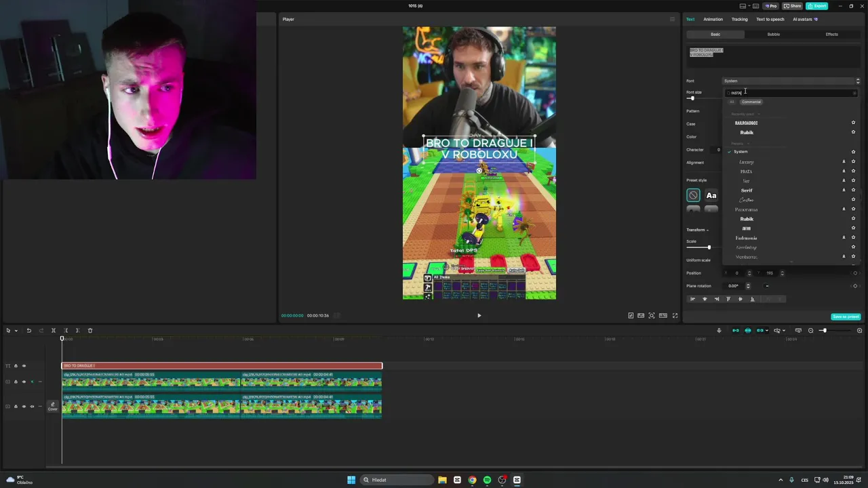This screenshot has height=488, width=868.
Task: Toggle Player fullscreen
Action: pos(675,315)
